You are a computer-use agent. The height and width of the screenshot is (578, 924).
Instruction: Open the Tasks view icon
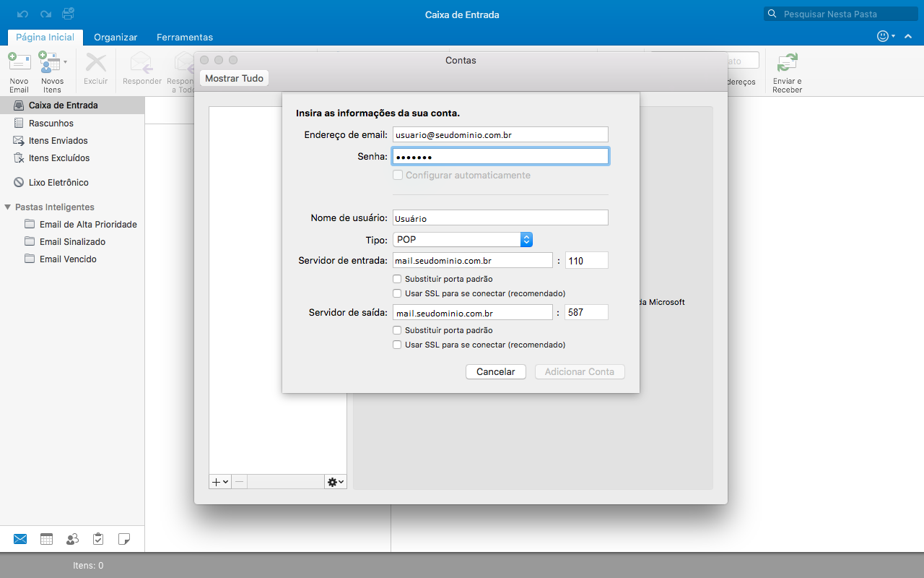98,539
